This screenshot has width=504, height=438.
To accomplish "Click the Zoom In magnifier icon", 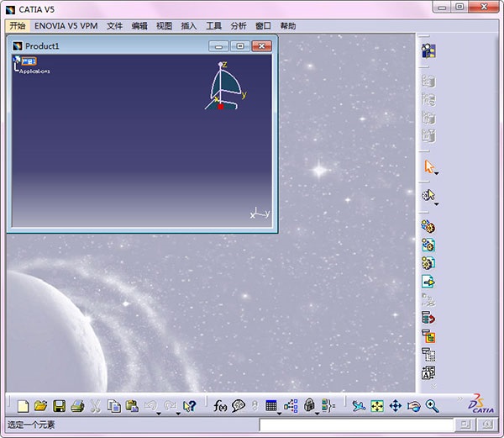I will click(432, 406).
